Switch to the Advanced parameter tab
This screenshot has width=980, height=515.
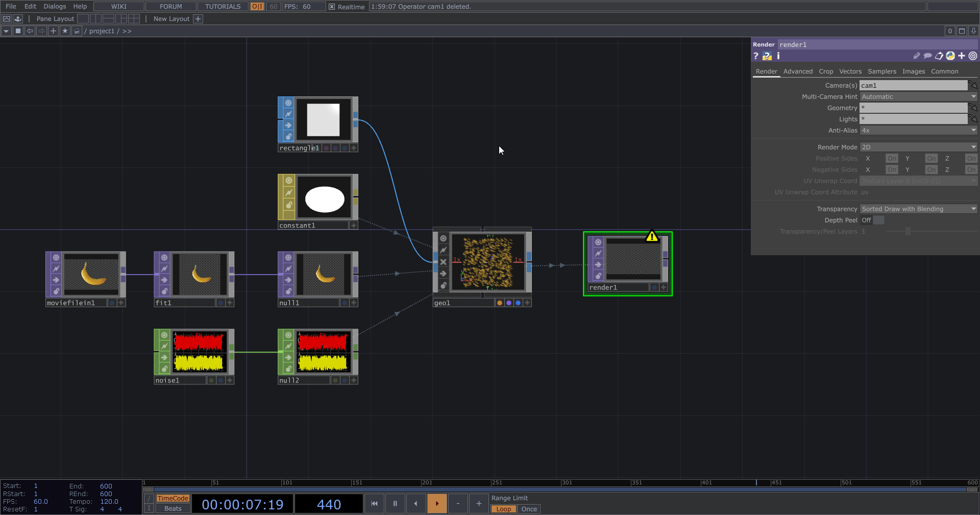click(798, 71)
